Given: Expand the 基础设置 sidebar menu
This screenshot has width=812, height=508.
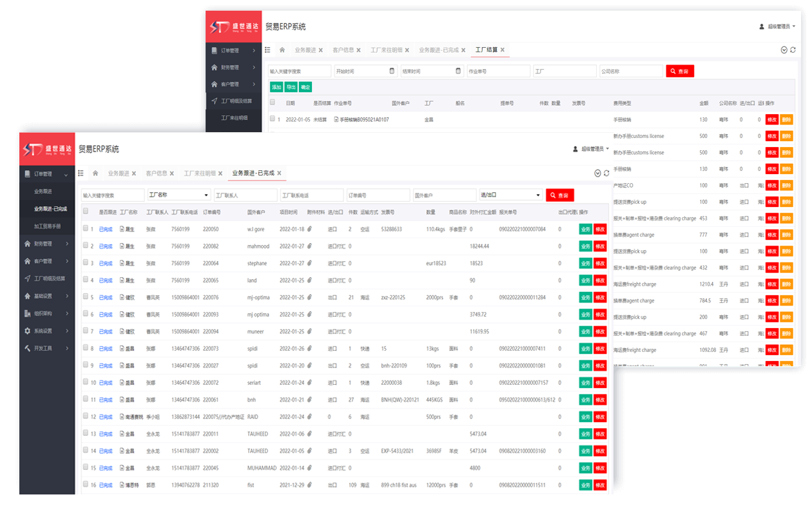Looking at the screenshot, I should click(x=46, y=296).
